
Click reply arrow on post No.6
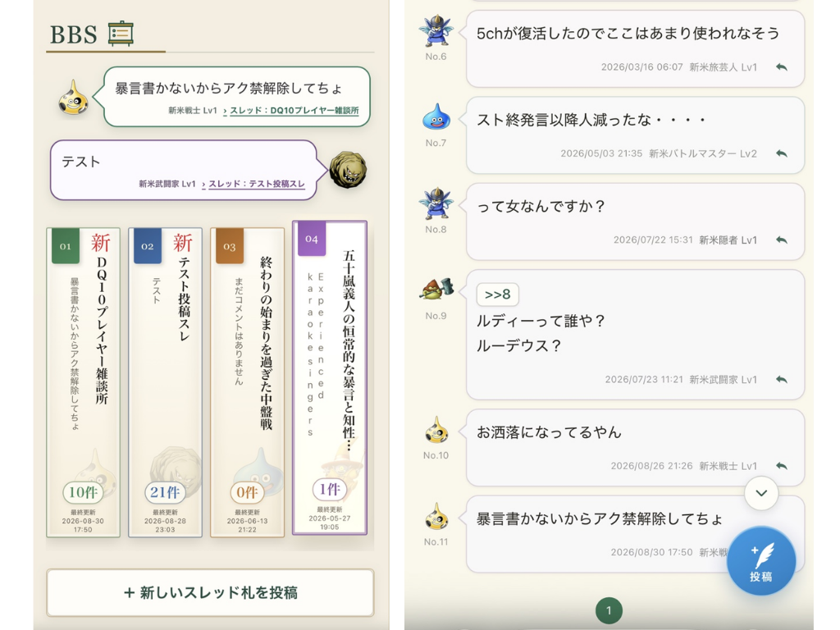pos(782,67)
